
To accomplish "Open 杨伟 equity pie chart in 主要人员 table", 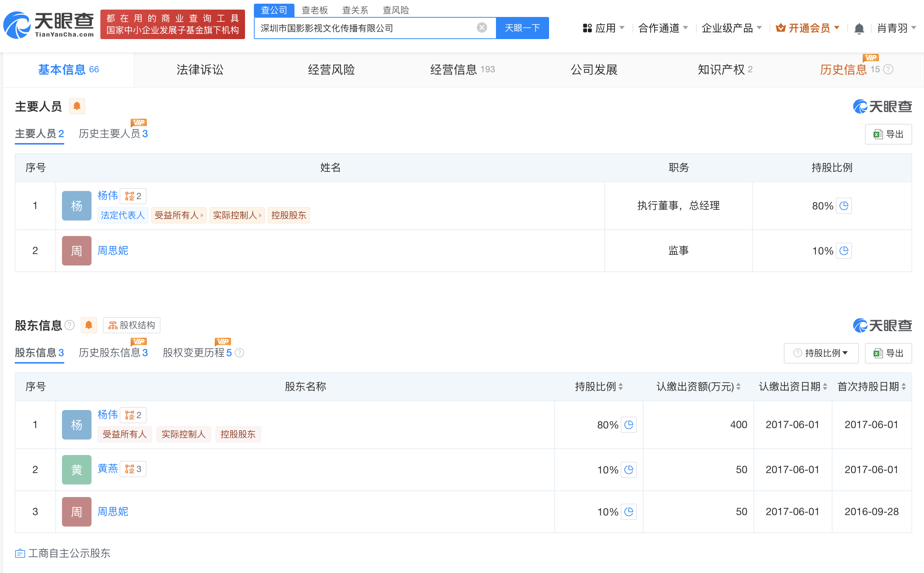I will 844,206.
